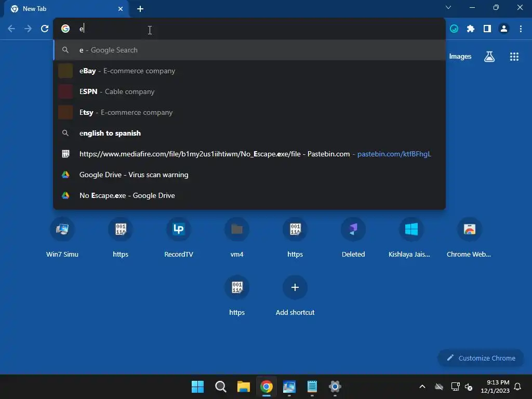Select the Etsy suggestion
The width and height of the screenshot is (532, 399).
pyautogui.click(x=249, y=112)
